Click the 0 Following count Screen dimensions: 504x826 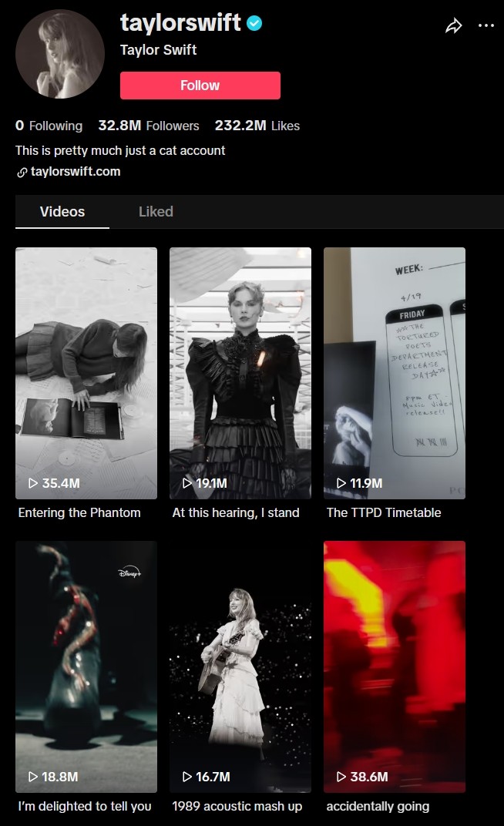coord(49,126)
